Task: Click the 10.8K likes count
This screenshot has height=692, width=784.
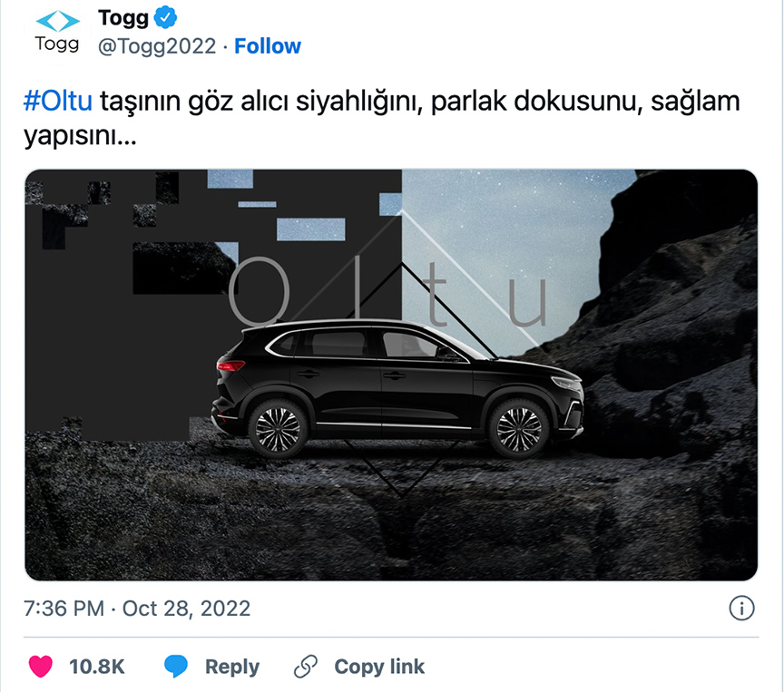Action: [96, 667]
